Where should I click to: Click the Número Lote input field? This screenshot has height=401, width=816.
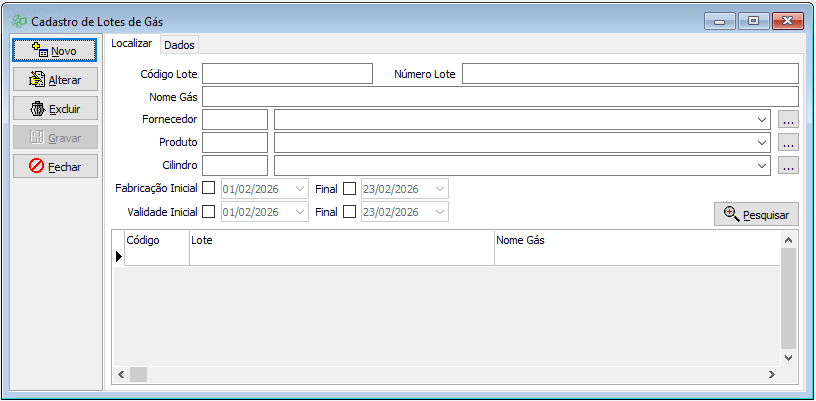point(630,74)
